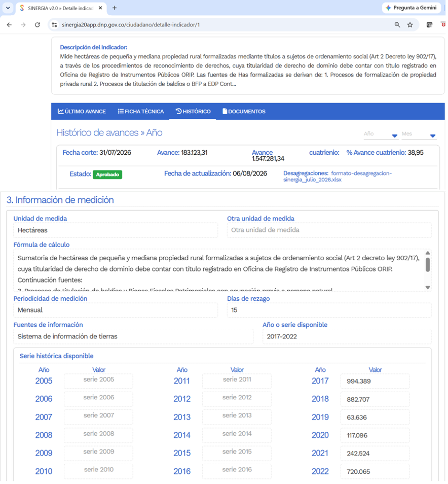Image resolution: width=448 pixels, height=484 pixels.
Task: Click Pregunta a Gemini button
Action: click(412, 8)
